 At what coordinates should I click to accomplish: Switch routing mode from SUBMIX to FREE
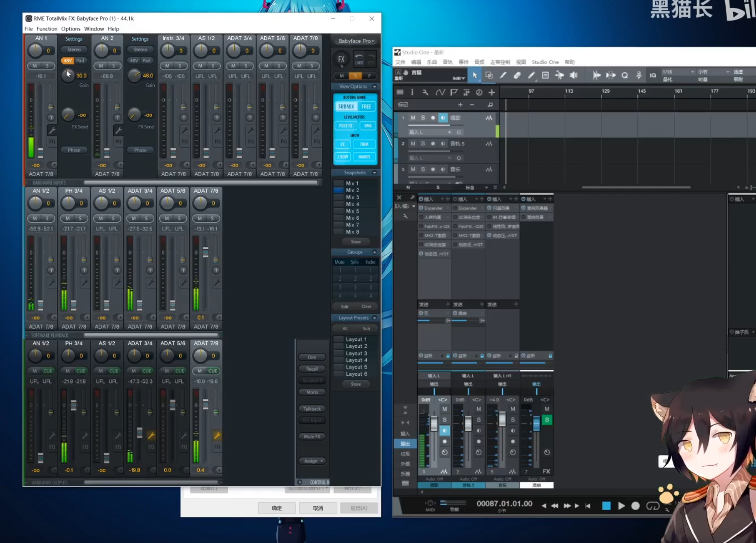(366, 107)
